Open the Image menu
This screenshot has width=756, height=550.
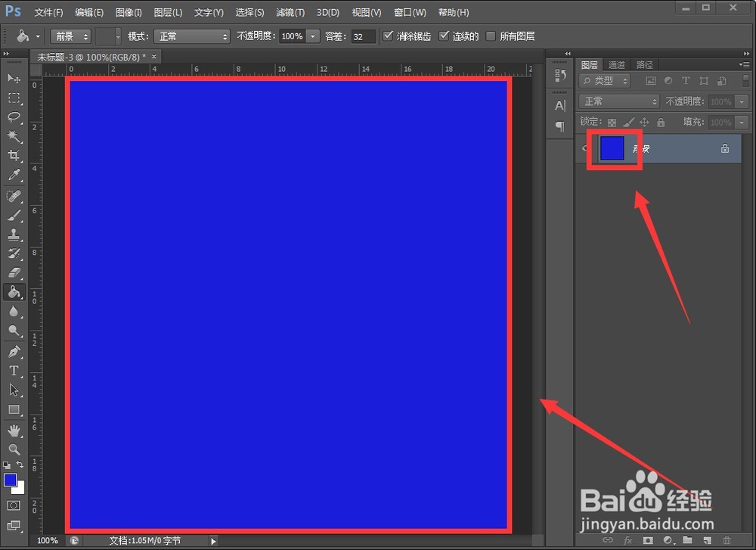pos(129,13)
